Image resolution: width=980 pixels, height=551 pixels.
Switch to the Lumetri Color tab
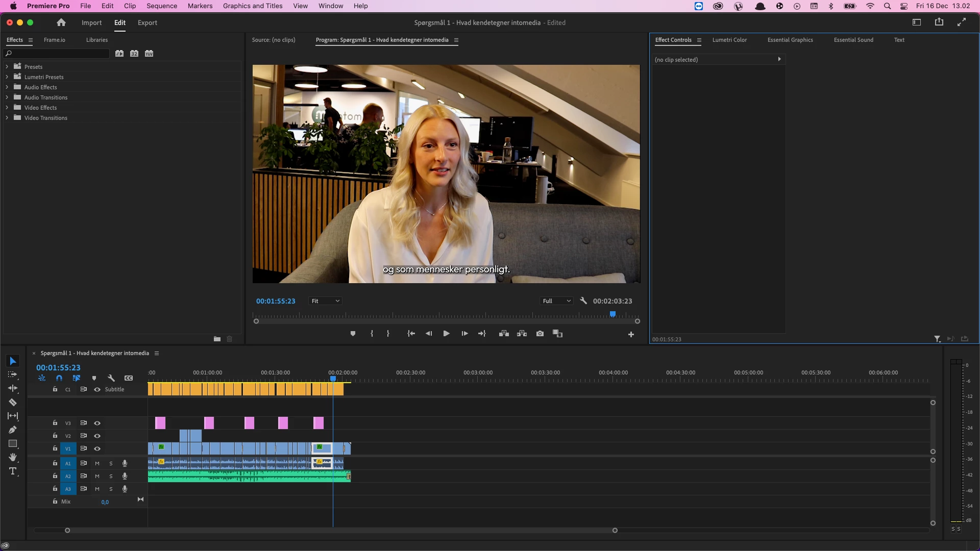click(x=729, y=40)
